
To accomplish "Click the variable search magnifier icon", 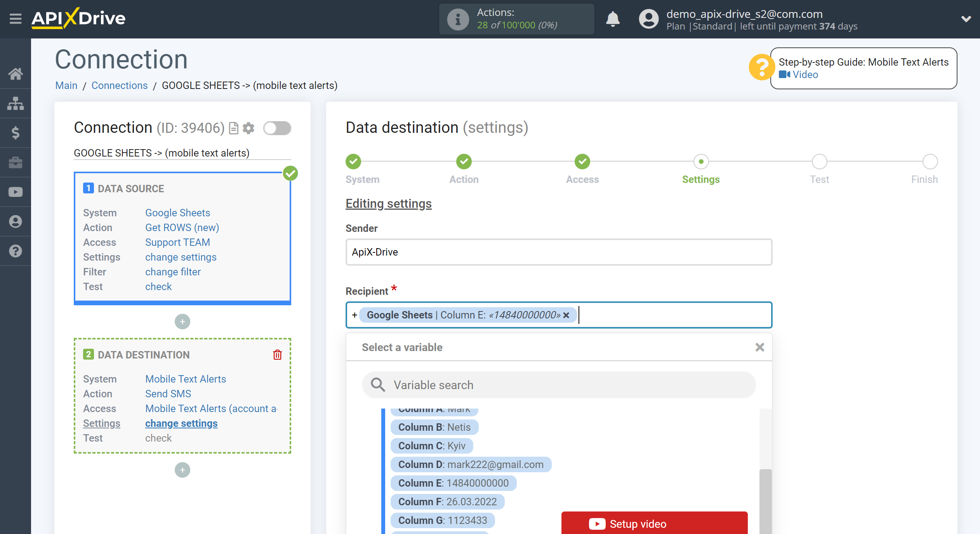I will click(378, 385).
